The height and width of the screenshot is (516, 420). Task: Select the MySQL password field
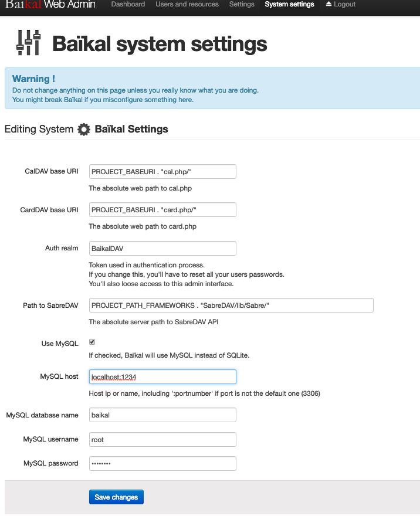(x=162, y=463)
